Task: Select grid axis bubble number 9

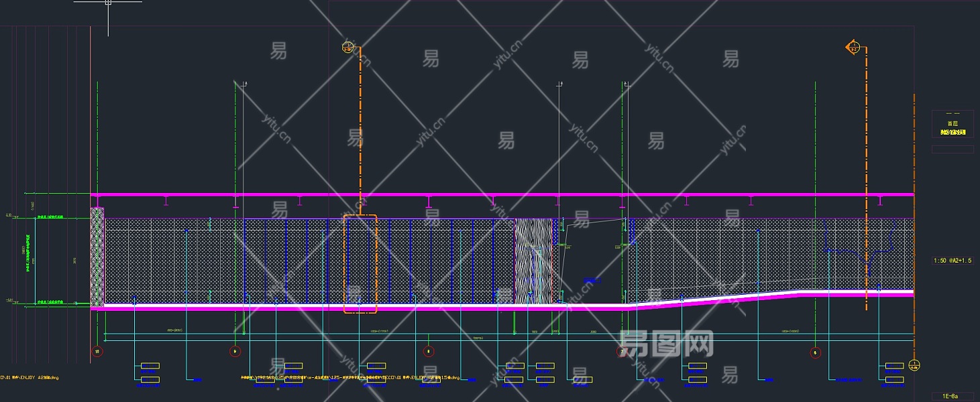Action: (235, 351)
